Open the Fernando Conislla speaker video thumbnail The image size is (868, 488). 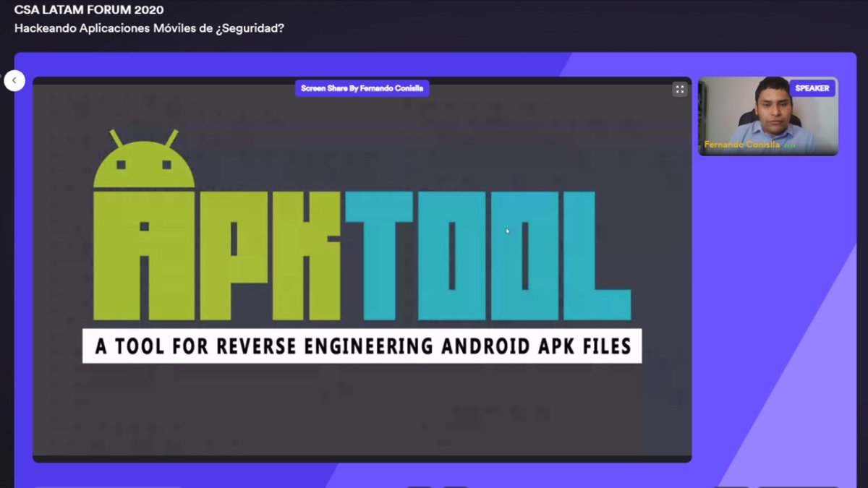pyautogui.click(x=768, y=116)
